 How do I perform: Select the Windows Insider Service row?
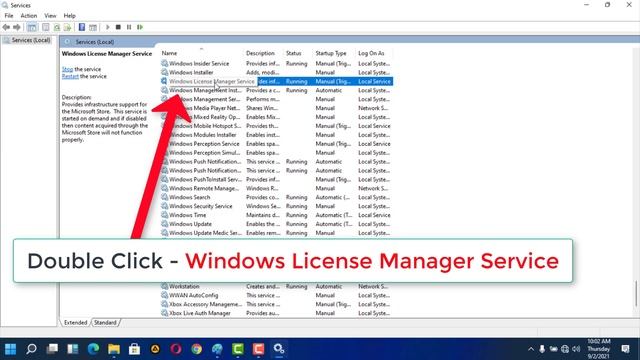(x=276, y=64)
